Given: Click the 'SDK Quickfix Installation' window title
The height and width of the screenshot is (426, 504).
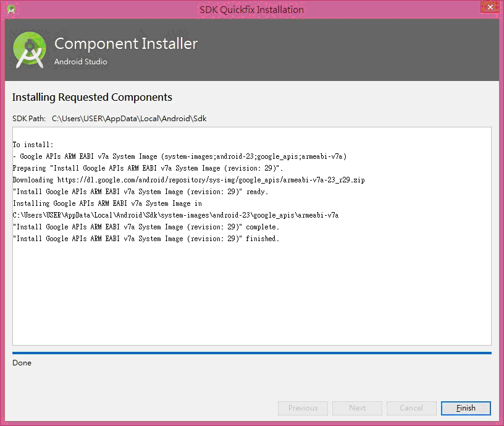Looking at the screenshot, I should (x=251, y=10).
